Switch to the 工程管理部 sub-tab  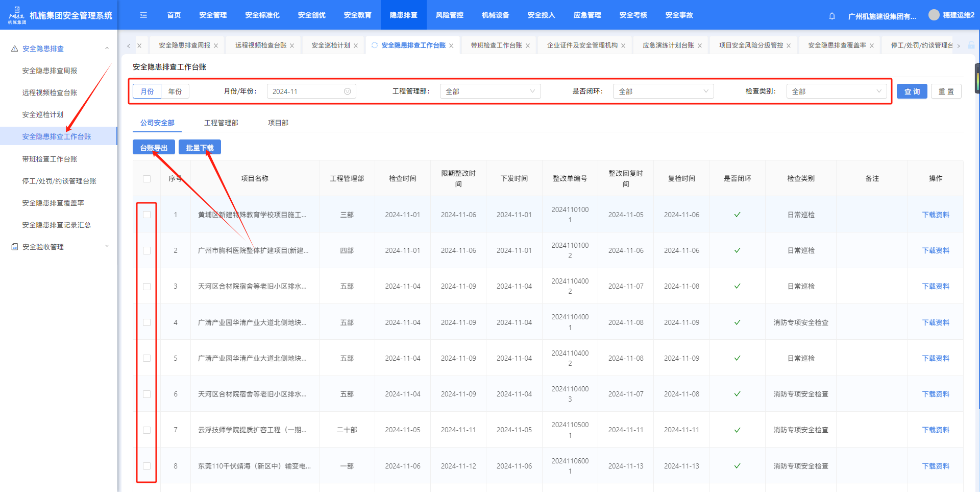pos(221,123)
